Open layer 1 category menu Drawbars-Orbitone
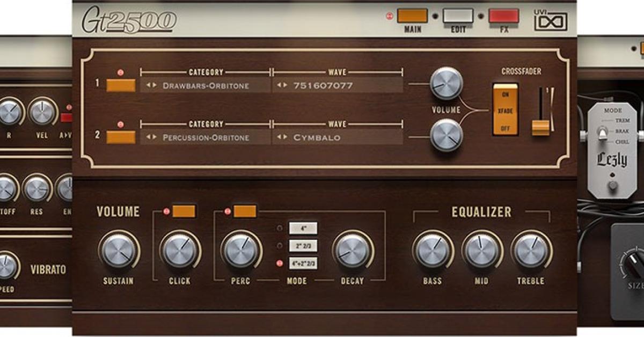This screenshot has height=337, width=644. click(x=206, y=85)
